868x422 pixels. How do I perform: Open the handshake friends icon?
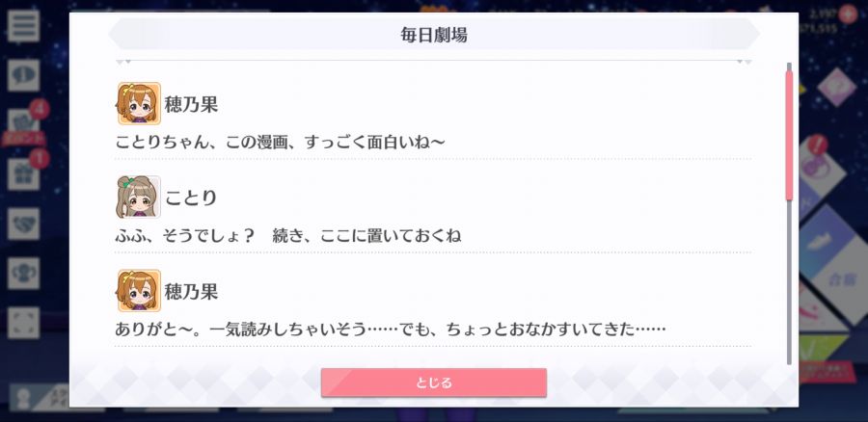click(x=23, y=224)
